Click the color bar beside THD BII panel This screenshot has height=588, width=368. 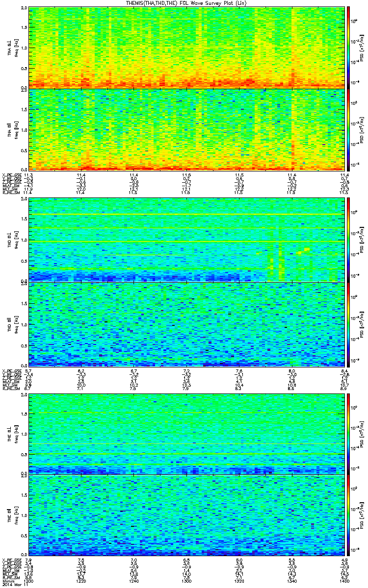[x=348, y=324]
